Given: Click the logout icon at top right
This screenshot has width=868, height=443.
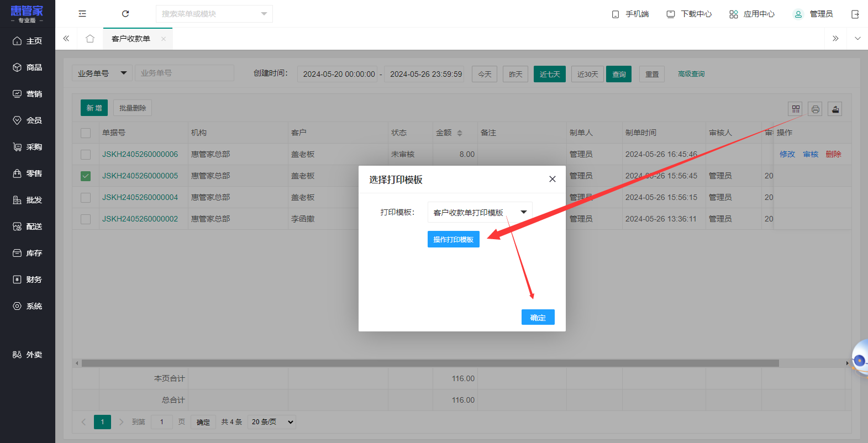Looking at the screenshot, I should click(855, 14).
